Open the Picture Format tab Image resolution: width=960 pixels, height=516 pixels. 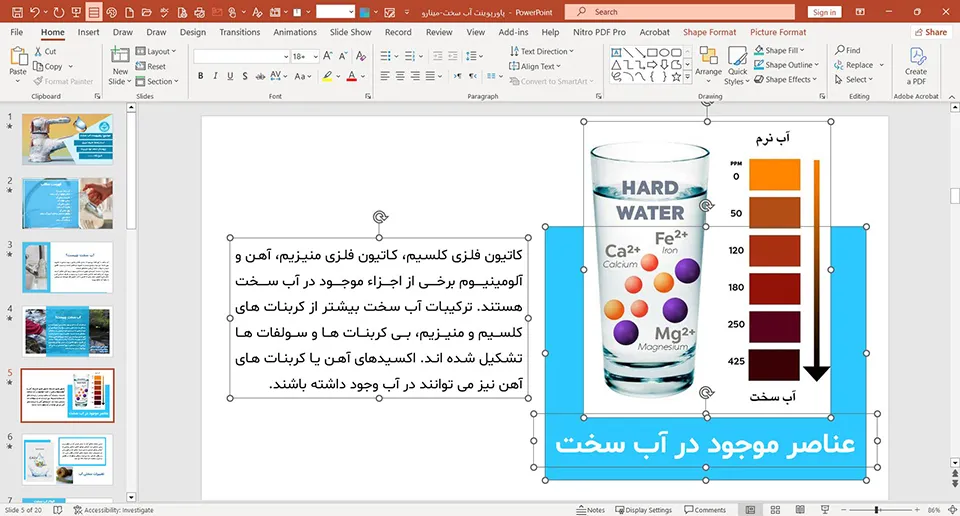click(778, 32)
